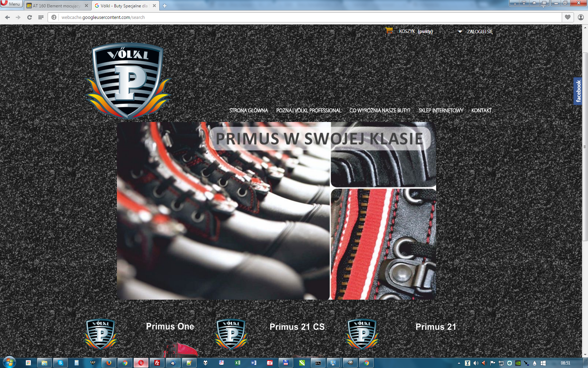Switch to Firefox in the taskbar
The height and width of the screenshot is (368, 588).
tap(108, 363)
